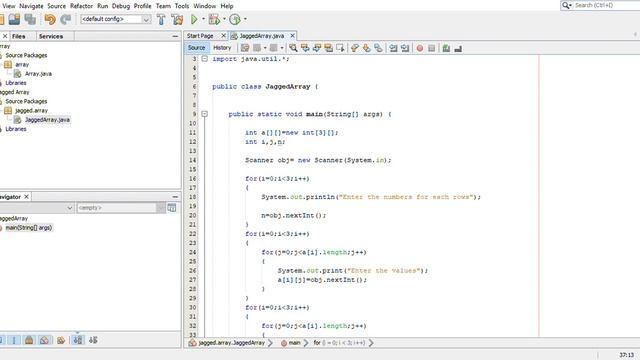Undo the last edit
Image resolution: width=640 pixels, height=360 pixels.
click(x=50, y=19)
